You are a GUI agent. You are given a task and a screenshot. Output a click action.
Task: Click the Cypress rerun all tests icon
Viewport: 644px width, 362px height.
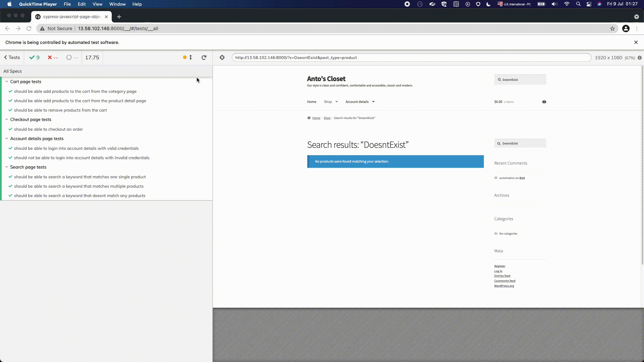tap(204, 58)
